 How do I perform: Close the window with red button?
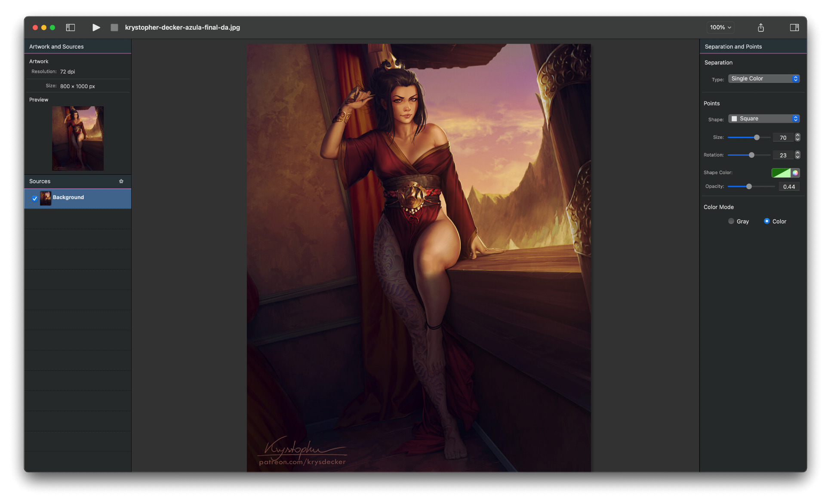point(35,28)
